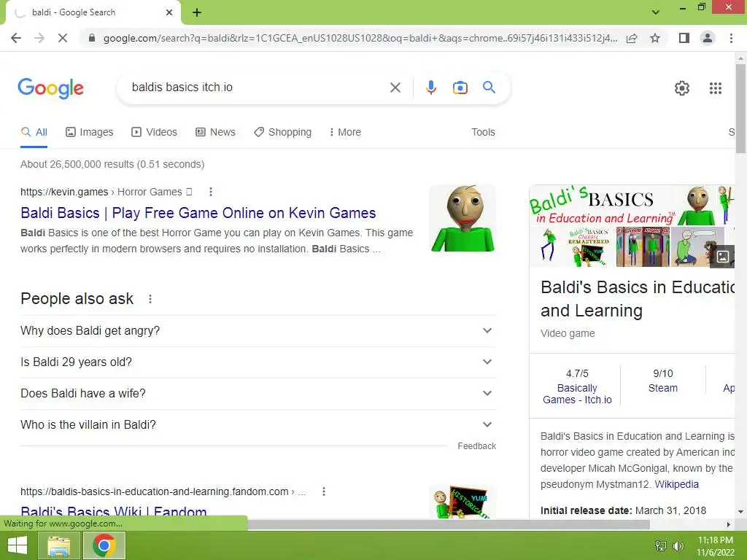Open Basically Games - Itch.io rating link
This screenshot has height=560, width=747.
(577, 394)
